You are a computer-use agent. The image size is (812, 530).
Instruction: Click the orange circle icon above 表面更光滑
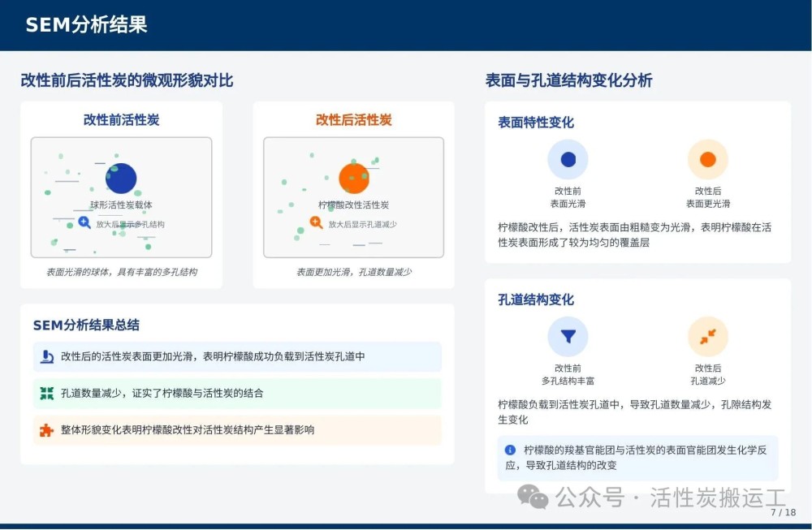[707, 160]
